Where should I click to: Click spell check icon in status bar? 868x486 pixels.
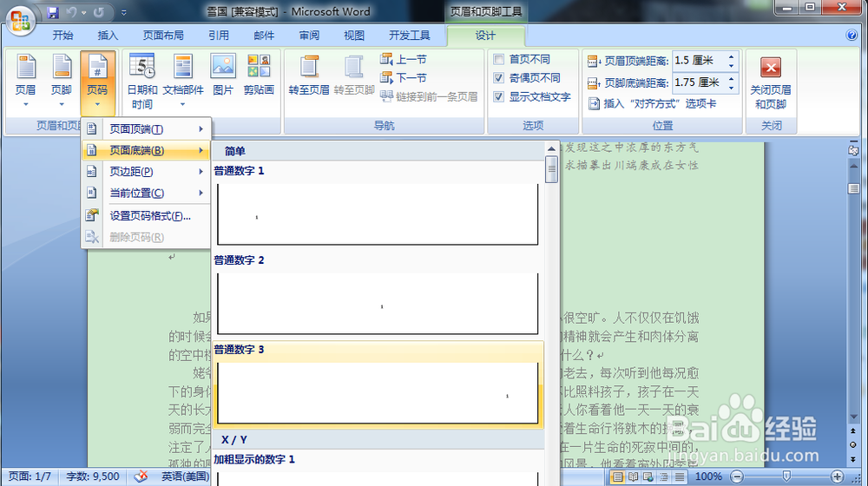[x=141, y=476]
